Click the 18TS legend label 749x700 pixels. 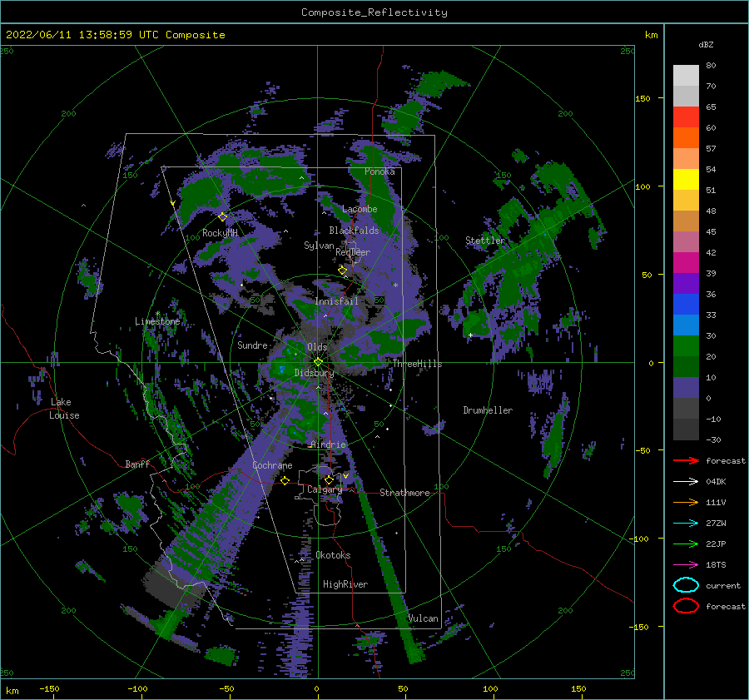(x=716, y=565)
